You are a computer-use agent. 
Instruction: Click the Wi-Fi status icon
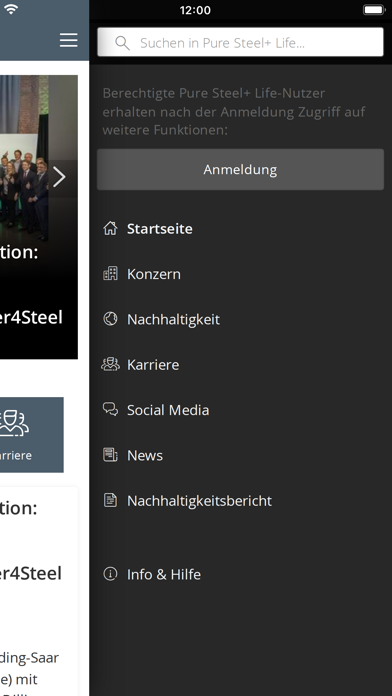click(x=10, y=9)
